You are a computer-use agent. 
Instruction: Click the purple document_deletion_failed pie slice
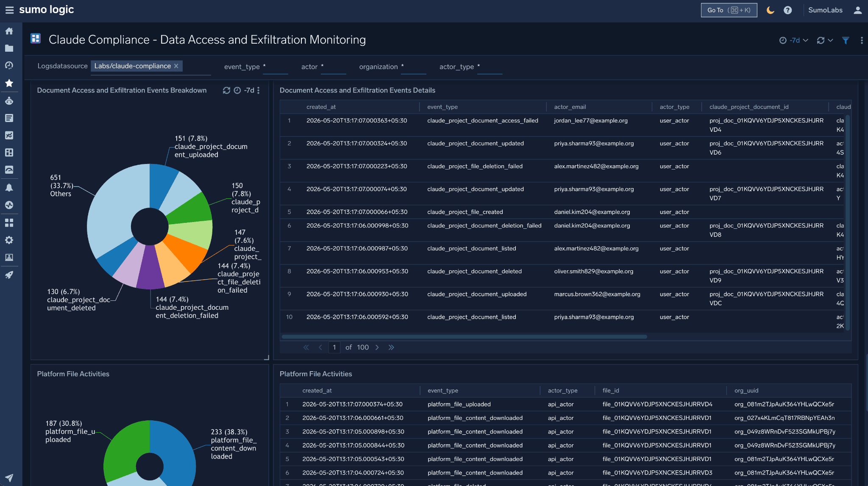click(150, 269)
